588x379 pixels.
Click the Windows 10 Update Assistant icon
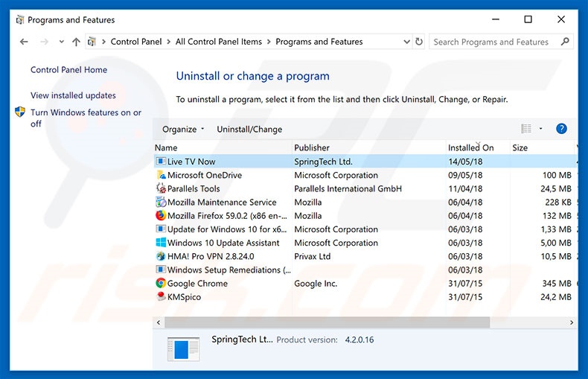pos(161,243)
